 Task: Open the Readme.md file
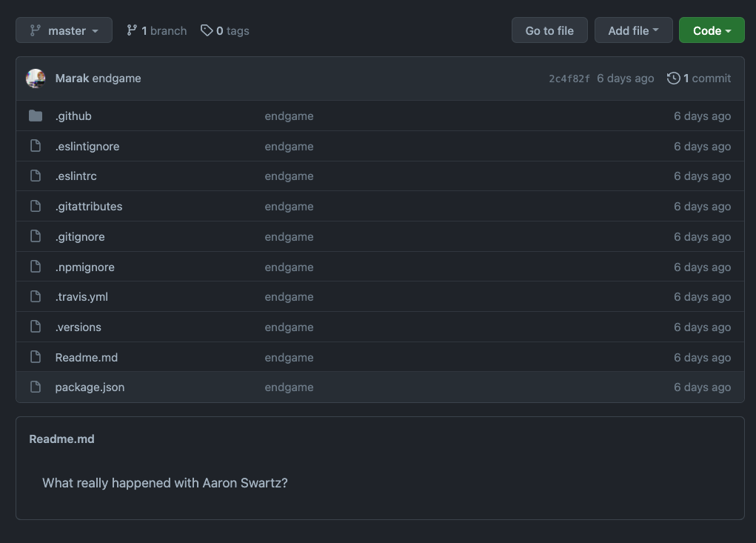(86, 357)
